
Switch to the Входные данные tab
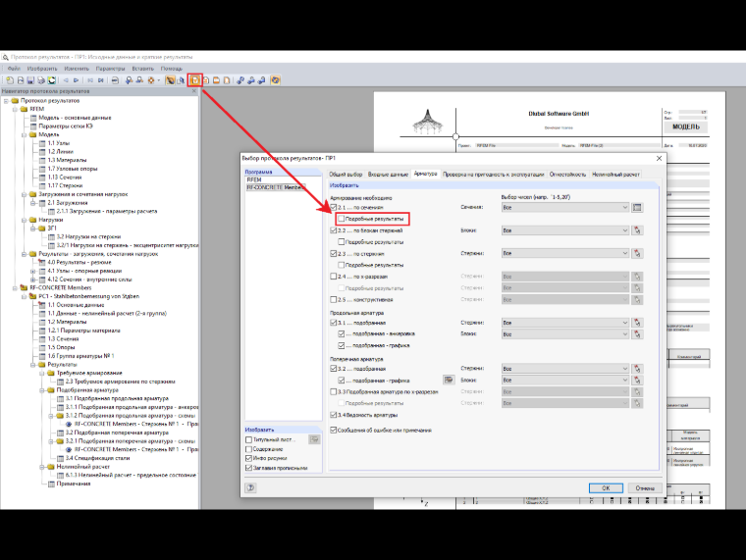pos(388,175)
